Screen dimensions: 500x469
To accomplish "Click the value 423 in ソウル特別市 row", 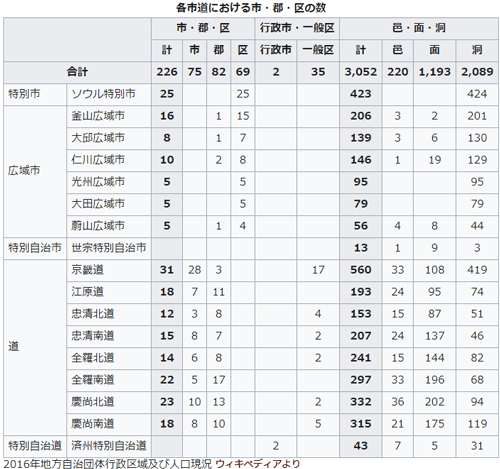I will (x=361, y=94).
